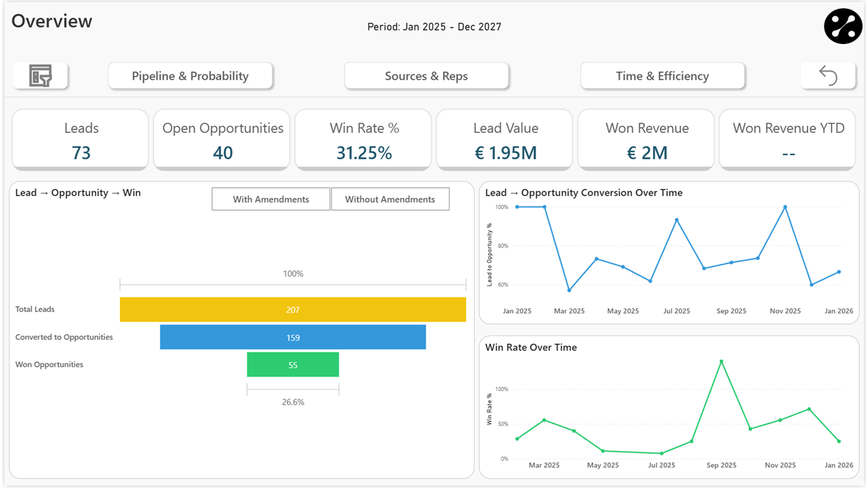Click the Won Revenue YTD card
The height and width of the screenshot is (488, 868).
click(787, 139)
